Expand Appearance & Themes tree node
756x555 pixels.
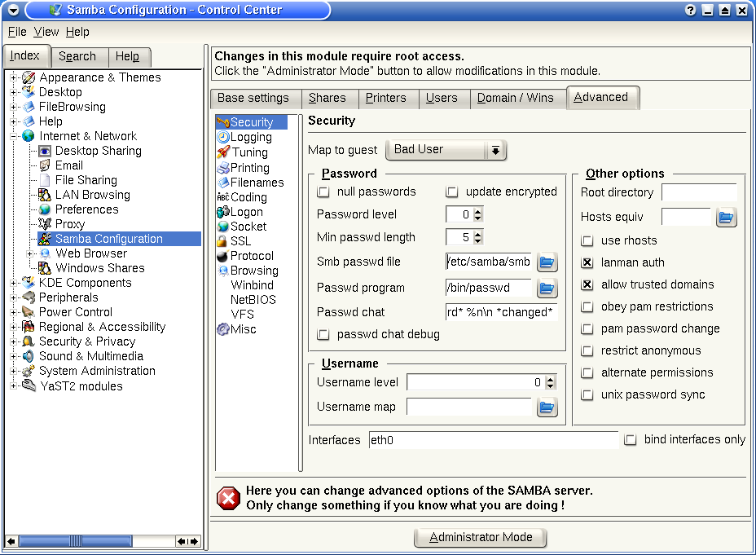14,77
